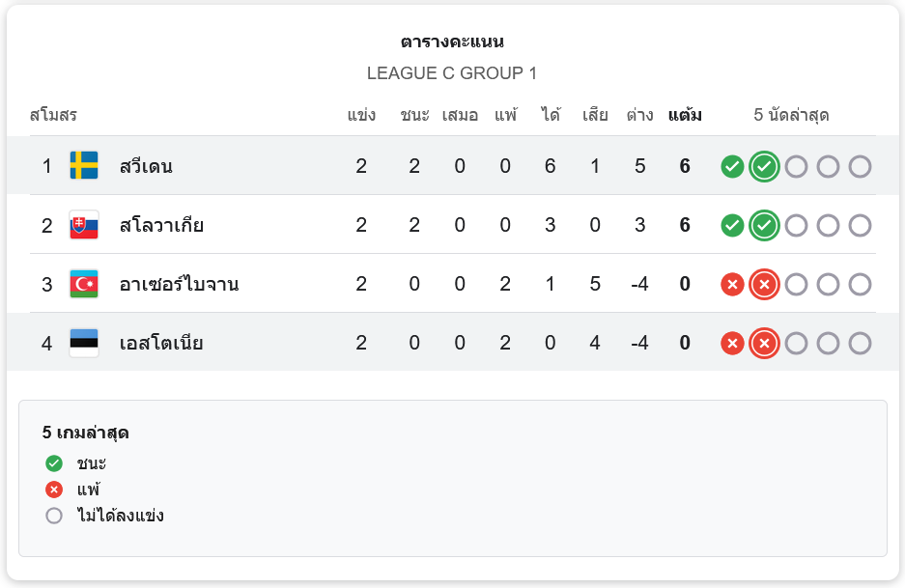Click Azerbaijan's first red loss icon

pyautogui.click(x=732, y=284)
